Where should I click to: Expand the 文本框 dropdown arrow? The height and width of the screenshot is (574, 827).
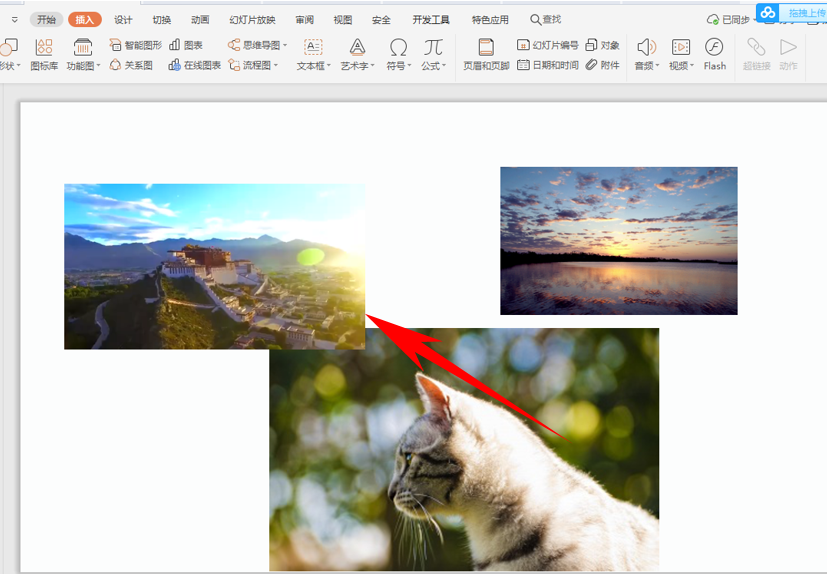pos(329,66)
